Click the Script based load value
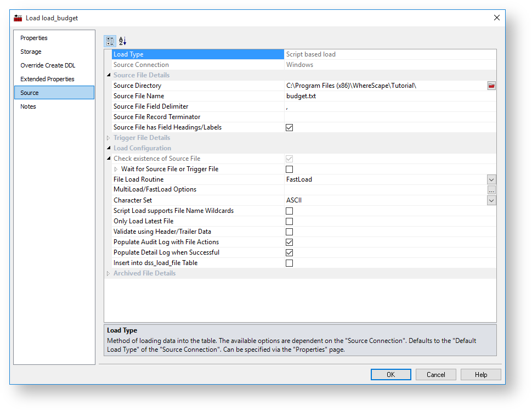532x411 pixels. coord(311,54)
